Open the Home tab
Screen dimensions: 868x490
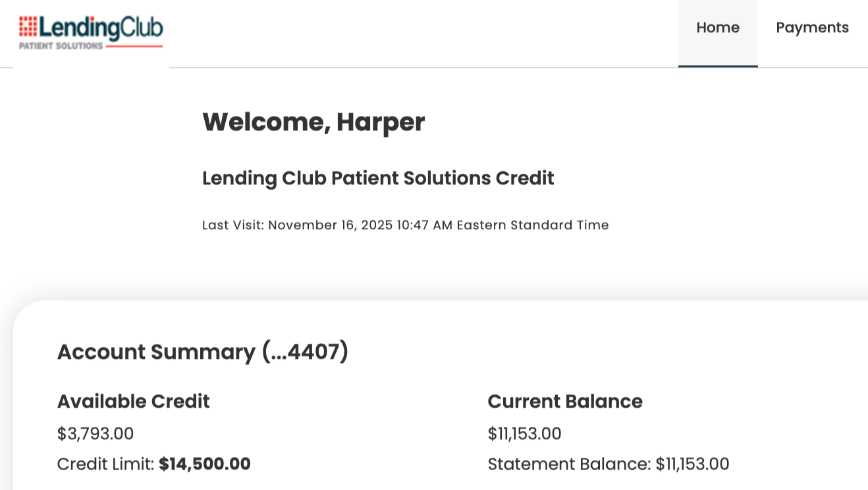[x=718, y=28]
